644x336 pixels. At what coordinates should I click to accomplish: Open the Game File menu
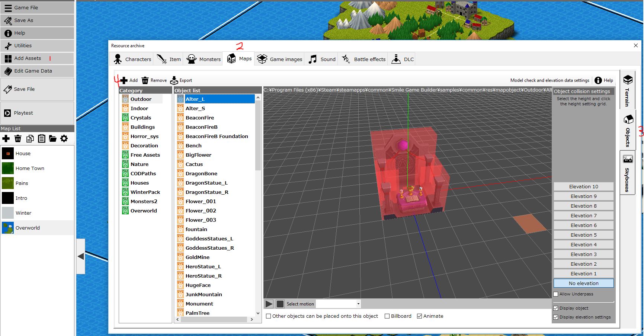point(37,7)
